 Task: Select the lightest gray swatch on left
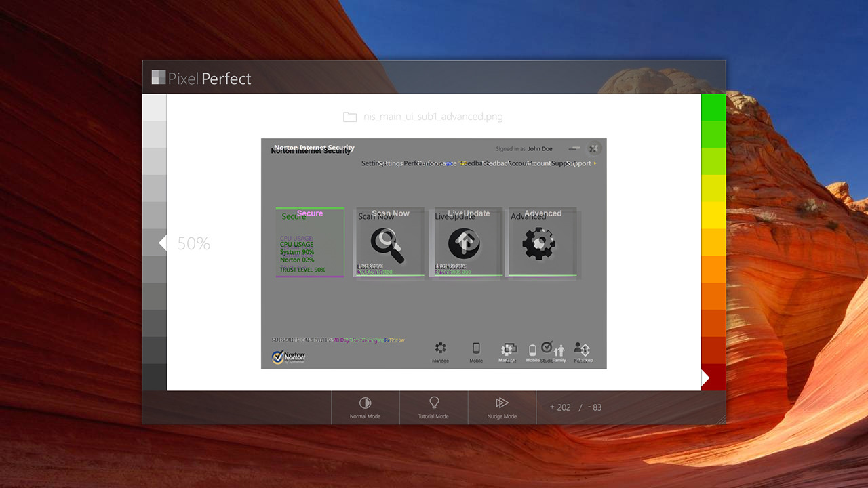coord(155,107)
